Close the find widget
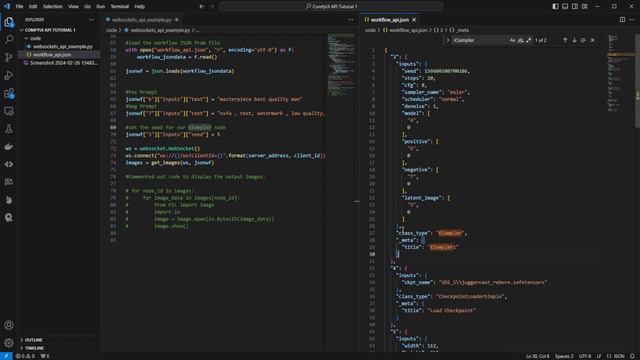Image resolution: width=640 pixels, height=360 pixels. tap(593, 40)
